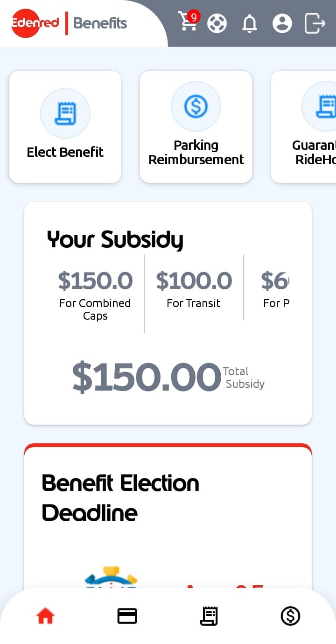Open the help lifebuoy icon
Screen dimensions: 336x644
(x=217, y=23)
